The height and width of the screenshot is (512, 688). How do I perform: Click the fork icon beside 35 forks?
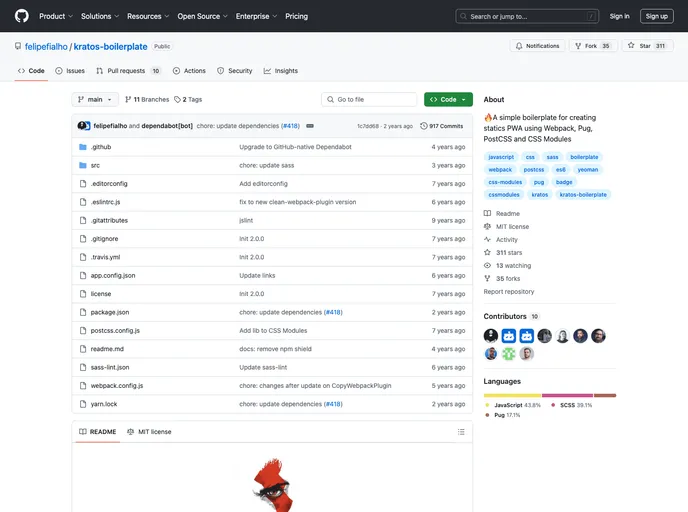(x=487, y=278)
